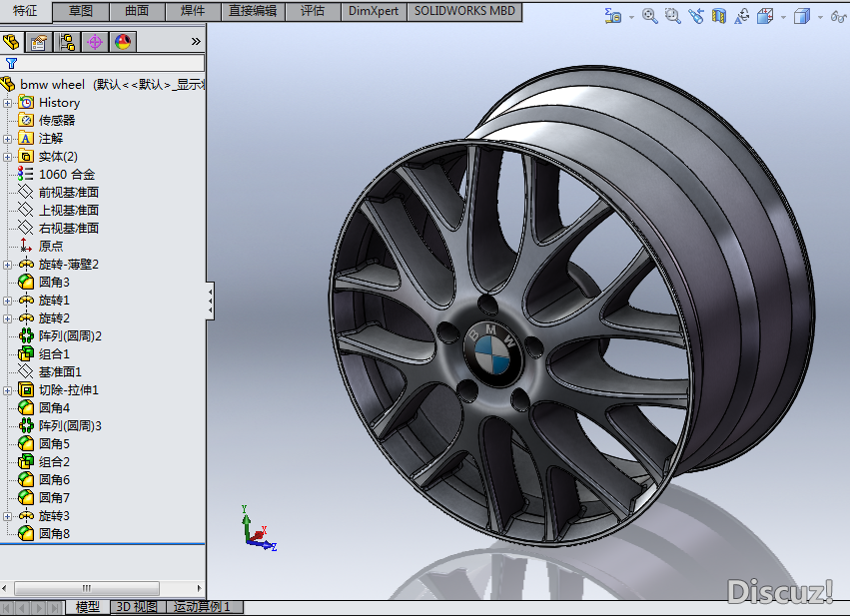
Task: Click the filter funnel icon
Action: (x=11, y=63)
